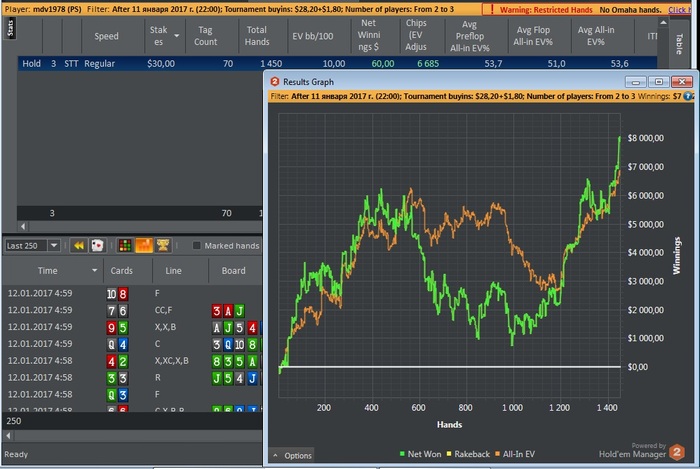
Task: Click the 'Click here' link in warning bar
Action: coord(679,10)
